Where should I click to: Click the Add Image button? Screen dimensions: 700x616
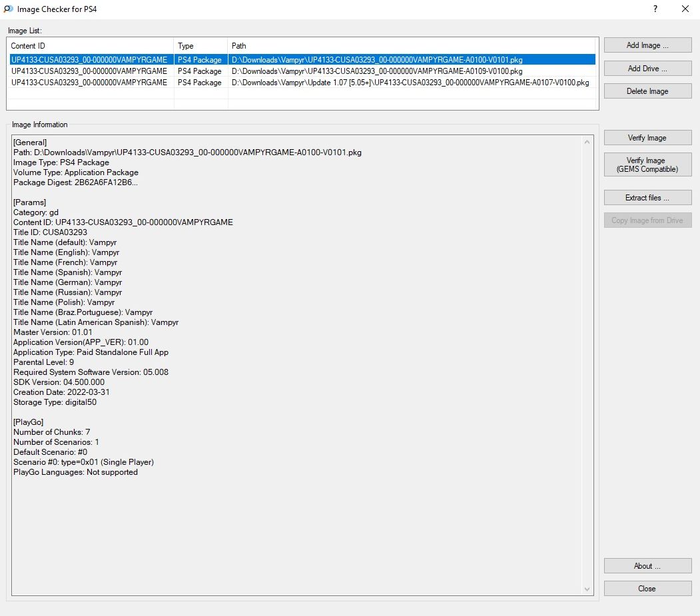(647, 45)
